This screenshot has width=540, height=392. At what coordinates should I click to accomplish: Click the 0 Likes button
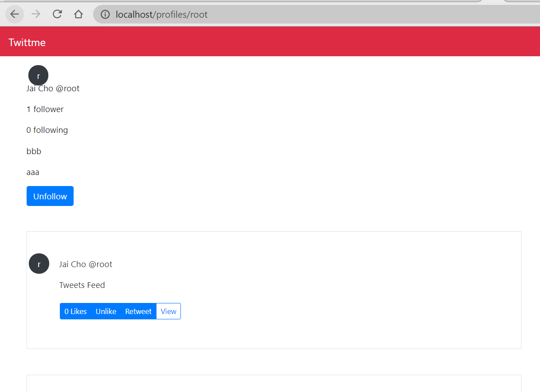tap(75, 311)
